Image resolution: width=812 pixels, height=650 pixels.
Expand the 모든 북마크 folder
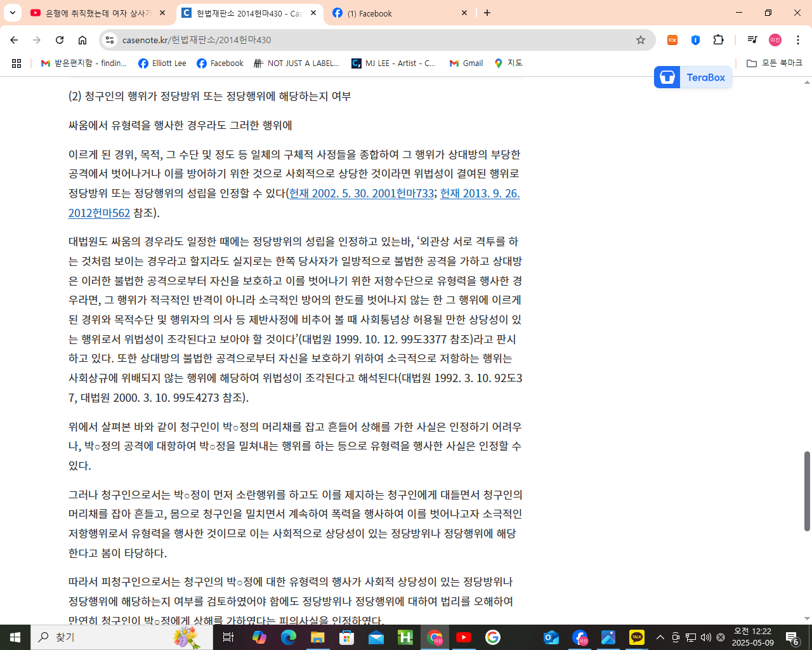(x=775, y=63)
